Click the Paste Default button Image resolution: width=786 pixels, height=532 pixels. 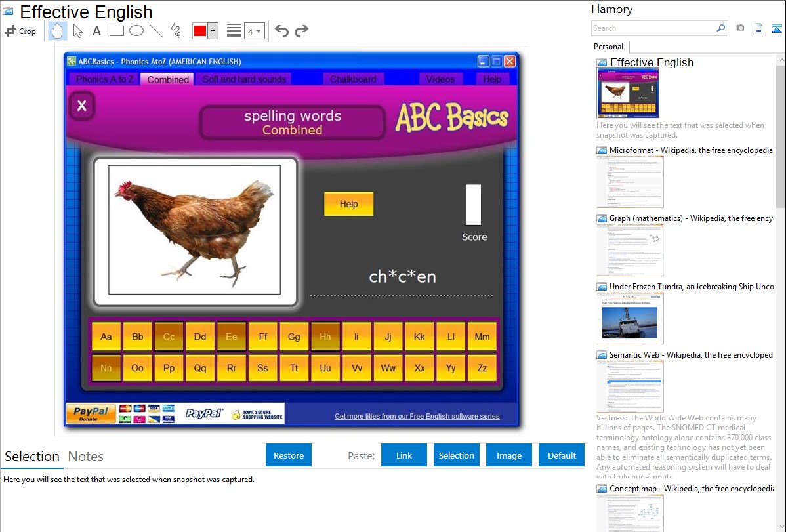tap(562, 455)
